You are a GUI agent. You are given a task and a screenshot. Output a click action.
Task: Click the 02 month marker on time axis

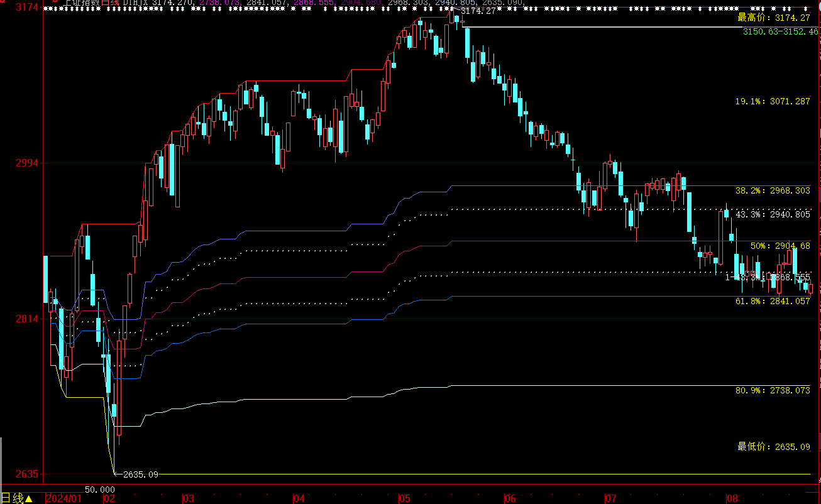[x=109, y=499]
